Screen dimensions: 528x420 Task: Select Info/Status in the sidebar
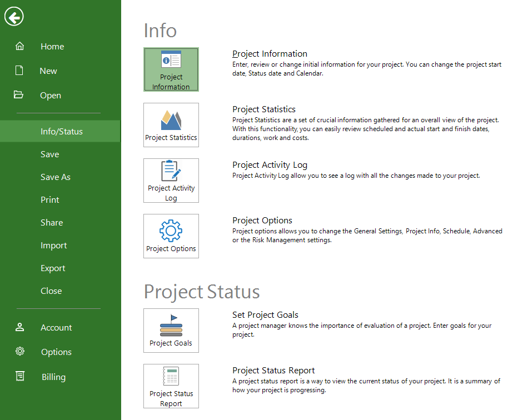(x=61, y=132)
